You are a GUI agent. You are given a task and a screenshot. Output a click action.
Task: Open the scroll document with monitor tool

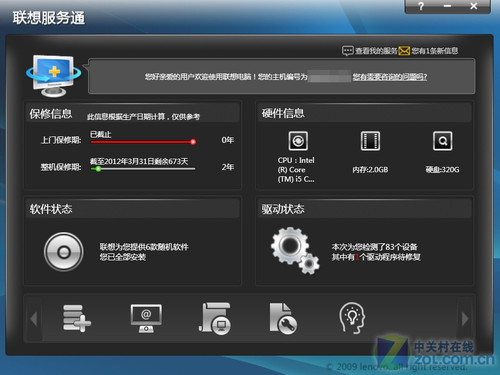coord(215,319)
